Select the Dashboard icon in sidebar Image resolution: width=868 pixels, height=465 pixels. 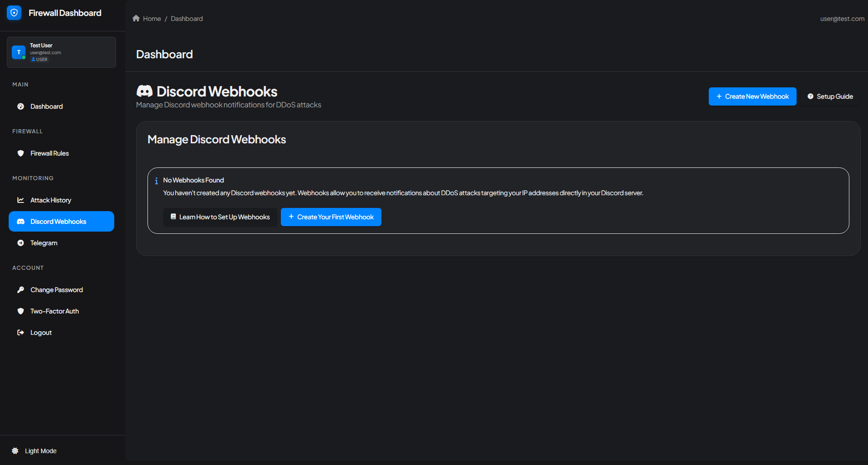(x=21, y=106)
